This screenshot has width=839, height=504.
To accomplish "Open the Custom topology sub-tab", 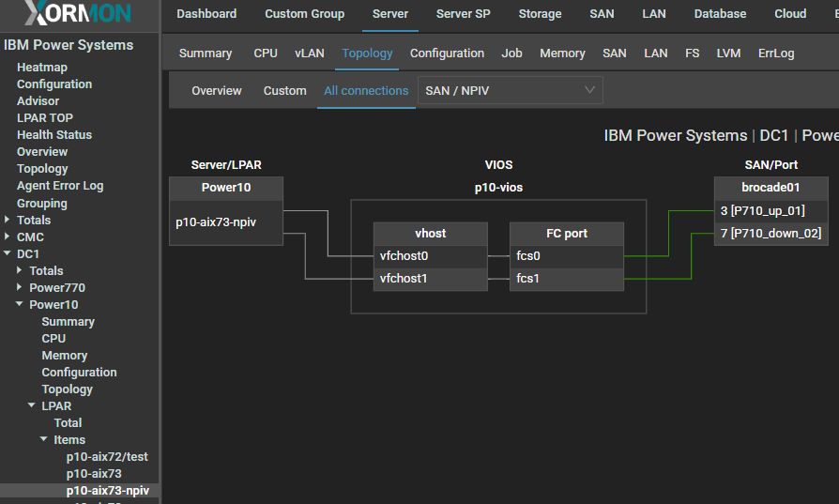I will 284,91.
